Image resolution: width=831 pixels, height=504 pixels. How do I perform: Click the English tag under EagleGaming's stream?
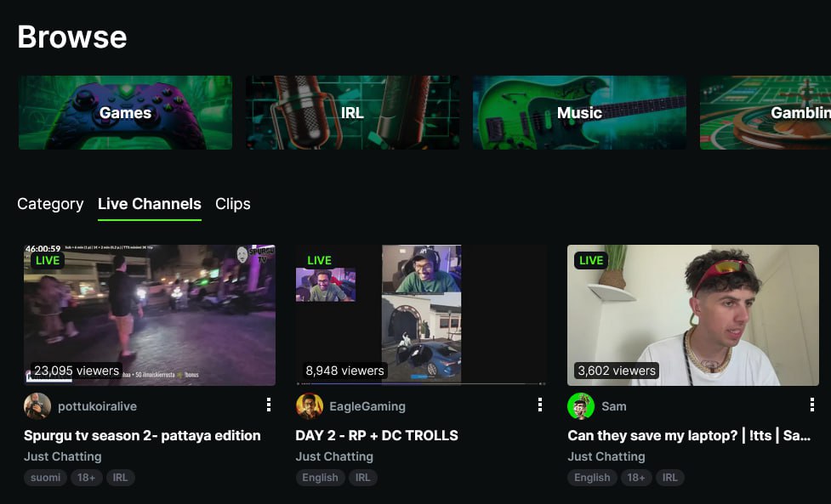(x=320, y=478)
